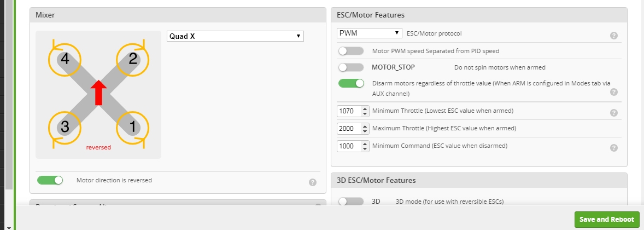644x230 pixels.
Task: Increase the Minimum Throttle value
Action: [365, 108]
